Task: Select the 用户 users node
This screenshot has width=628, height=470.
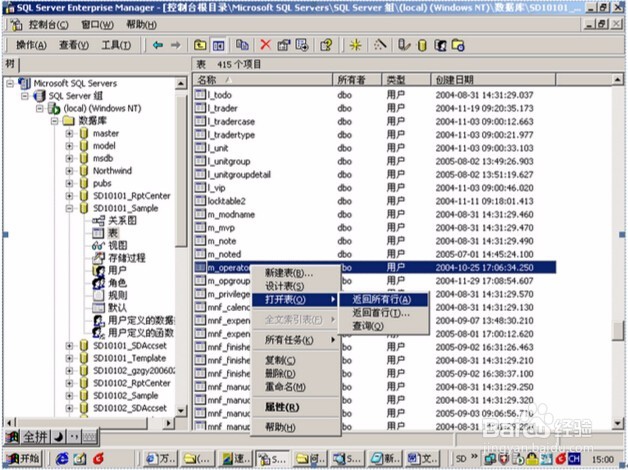Action: 117,270
